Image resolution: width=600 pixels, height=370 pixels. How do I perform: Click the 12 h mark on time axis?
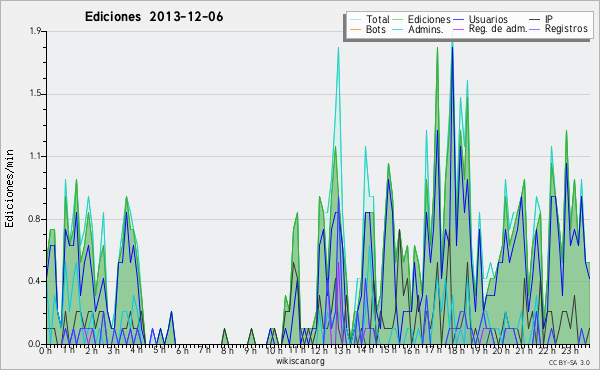tap(319, 350)
